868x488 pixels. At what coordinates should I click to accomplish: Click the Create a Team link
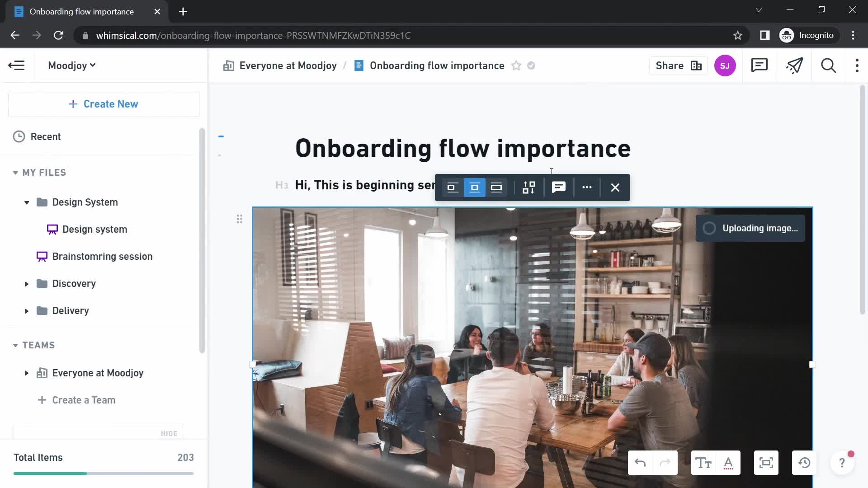[84, 400]
